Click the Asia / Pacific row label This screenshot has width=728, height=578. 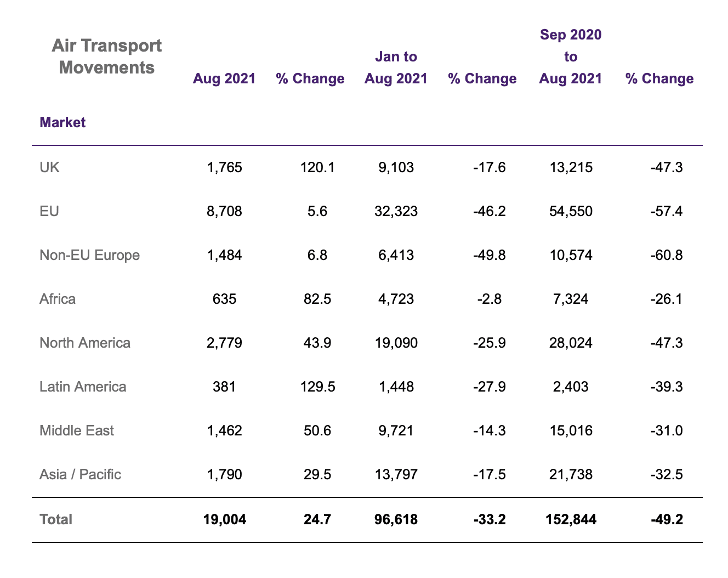click(x=81, y=474)
